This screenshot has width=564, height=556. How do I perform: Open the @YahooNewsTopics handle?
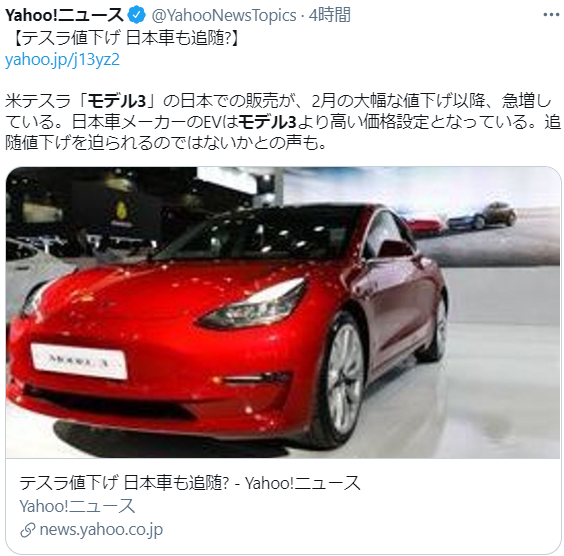[x=224, y=15]
